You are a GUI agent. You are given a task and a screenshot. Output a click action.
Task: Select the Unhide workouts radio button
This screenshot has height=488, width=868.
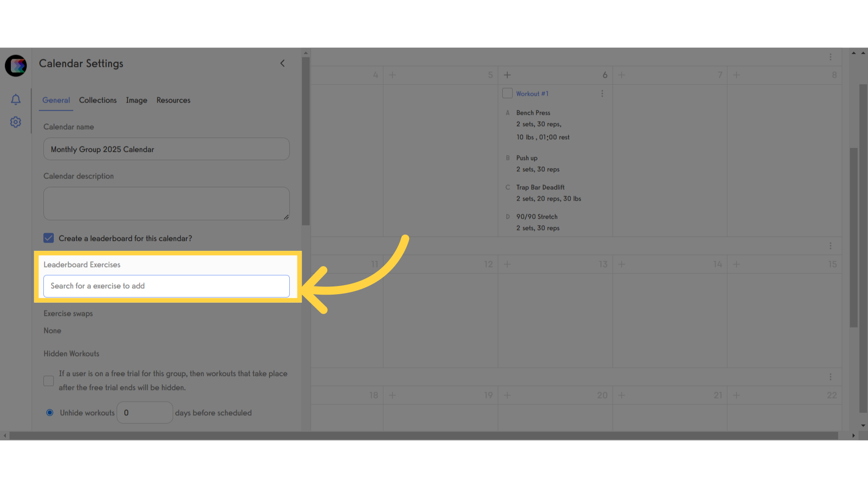[x=49, y=413]
